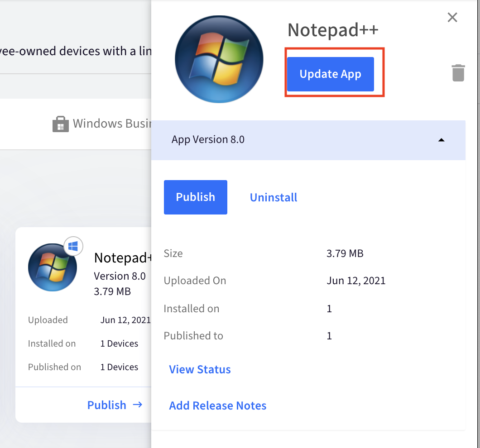Click the Installed on label in panel
The width and height of the screenshot is (480, 448).
(x=192, y=309)
